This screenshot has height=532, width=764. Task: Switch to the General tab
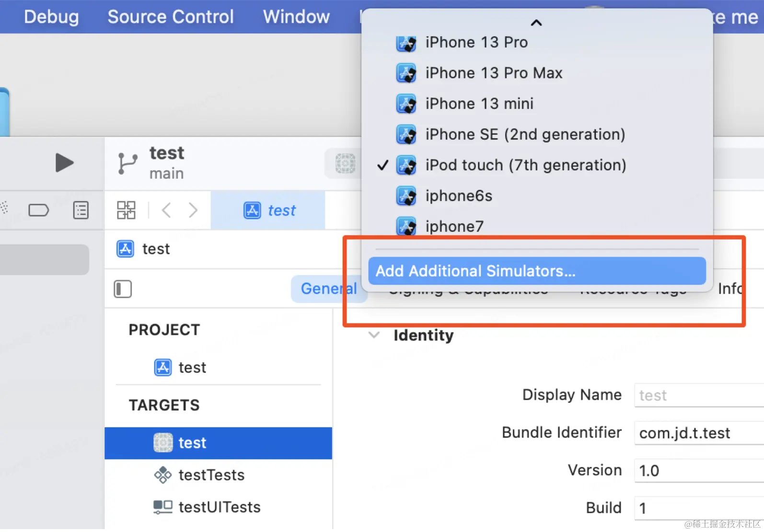(328, 289)
